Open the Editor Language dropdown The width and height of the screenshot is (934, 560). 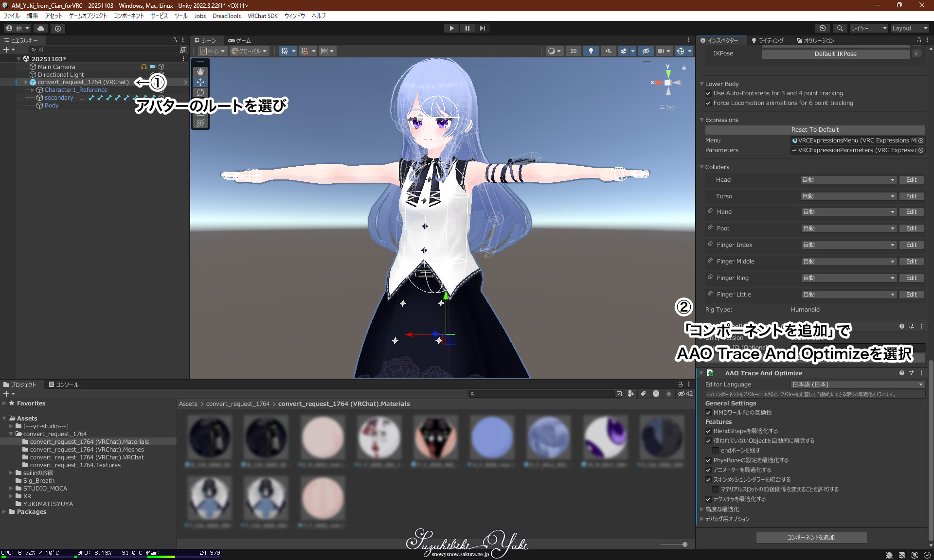click(x=857, y=385)
